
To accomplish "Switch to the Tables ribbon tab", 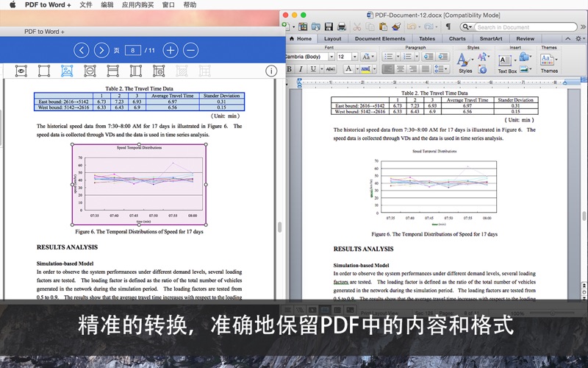I will [427, 39].
